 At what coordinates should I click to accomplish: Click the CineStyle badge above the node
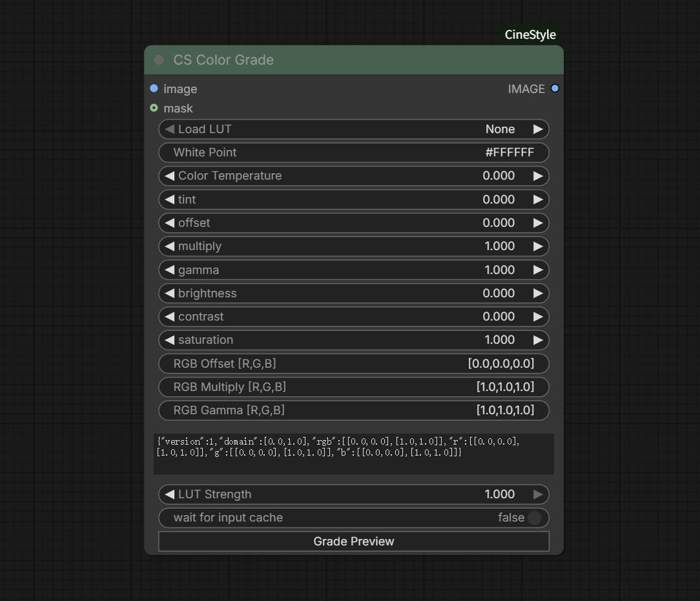(530, 34)
